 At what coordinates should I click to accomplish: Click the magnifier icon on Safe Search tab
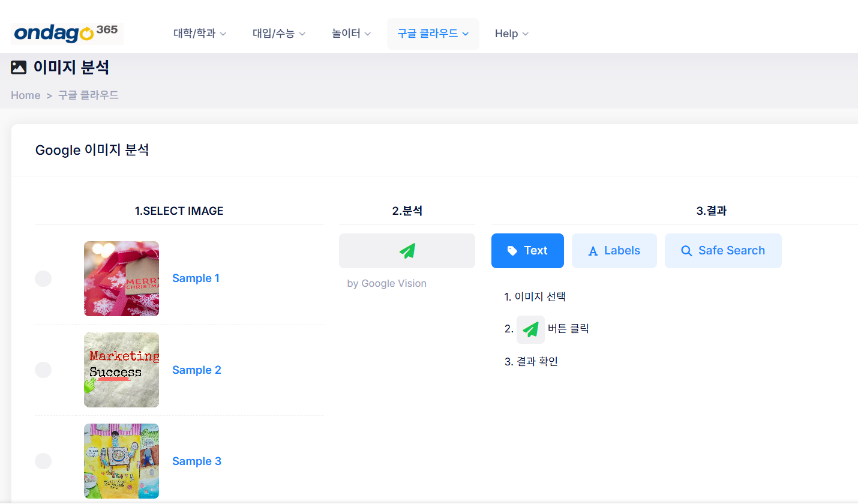(686, 251)
